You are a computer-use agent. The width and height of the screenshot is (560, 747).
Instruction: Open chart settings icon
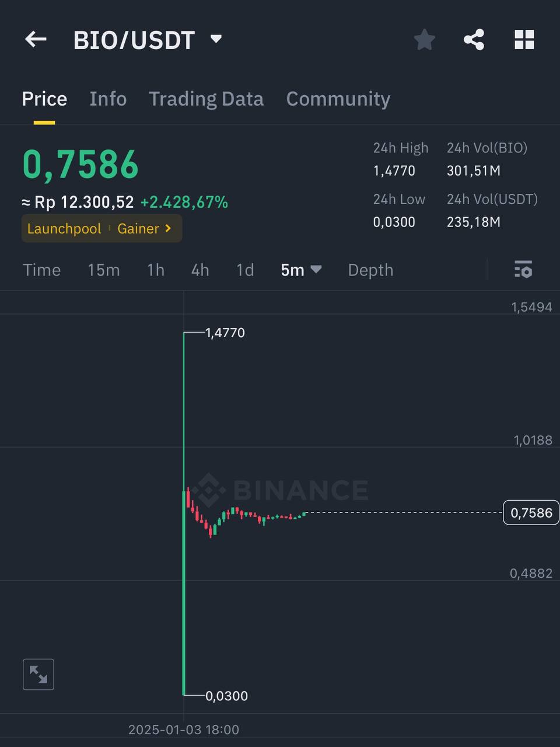(x=523, y=270)
